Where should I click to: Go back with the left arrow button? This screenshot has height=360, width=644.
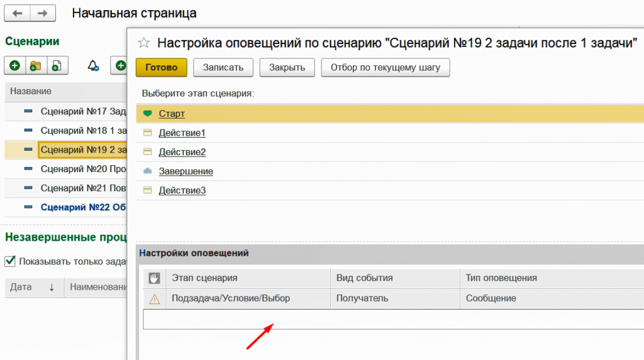tap(17, 13)
